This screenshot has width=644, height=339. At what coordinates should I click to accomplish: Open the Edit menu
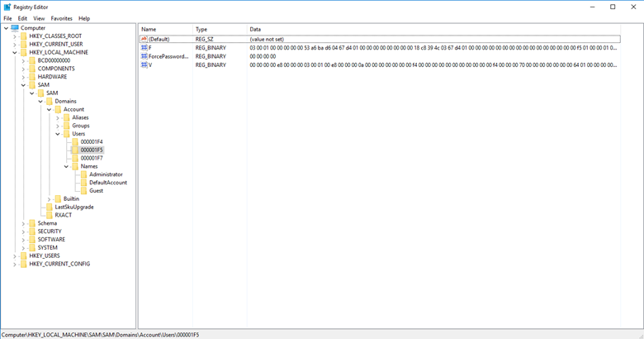tap(22, 18)
